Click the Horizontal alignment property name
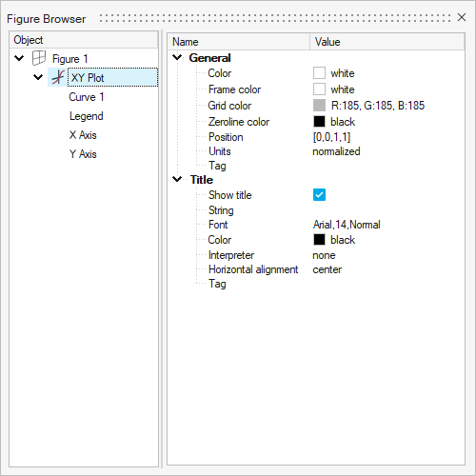 pyautogui.click(x=253, y=269)
